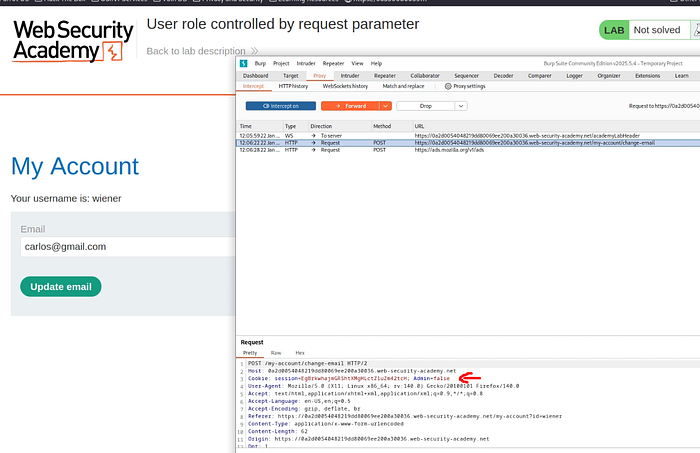Click the My Account heading
Screen dimensions: 700x453
click(75, 166)
